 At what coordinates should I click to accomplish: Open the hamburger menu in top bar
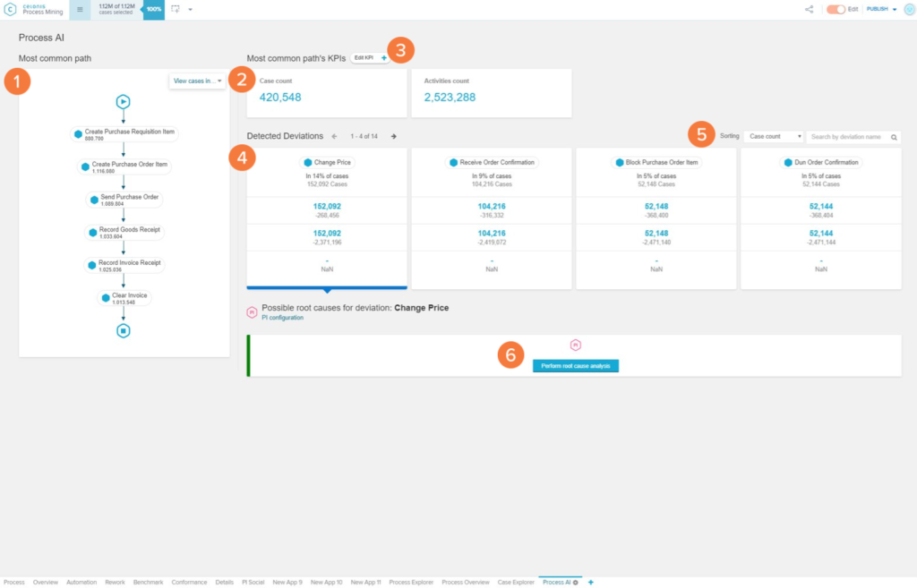(x=80, y=9)
